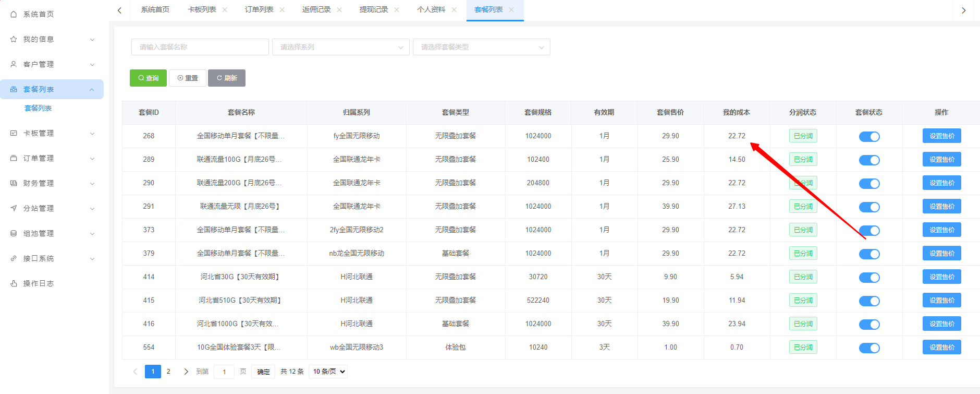This screenshot has width=980, height=394.
Task: Toggle package status for ID 414
Action: click(869, 277)
